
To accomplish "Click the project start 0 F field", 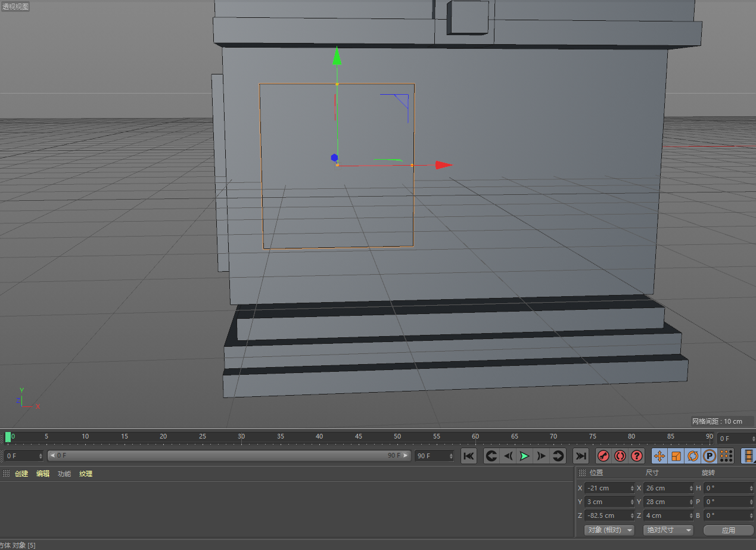I will (x=24, y=456).
